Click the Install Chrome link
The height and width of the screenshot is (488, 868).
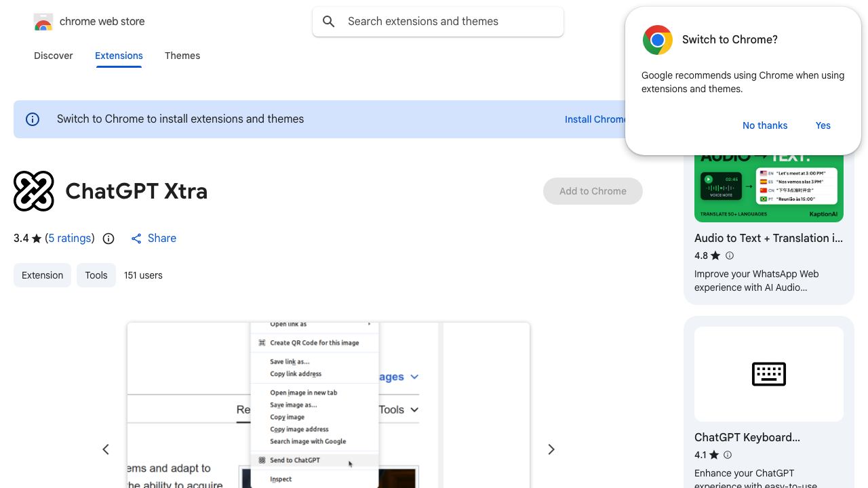coord(595,119)
